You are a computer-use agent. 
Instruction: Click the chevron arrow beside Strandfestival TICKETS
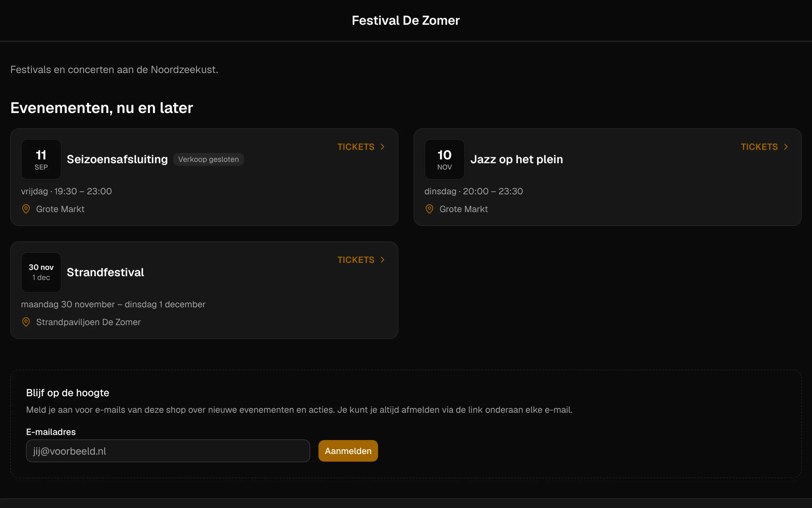pyautogui.click(x=382, y=260)
